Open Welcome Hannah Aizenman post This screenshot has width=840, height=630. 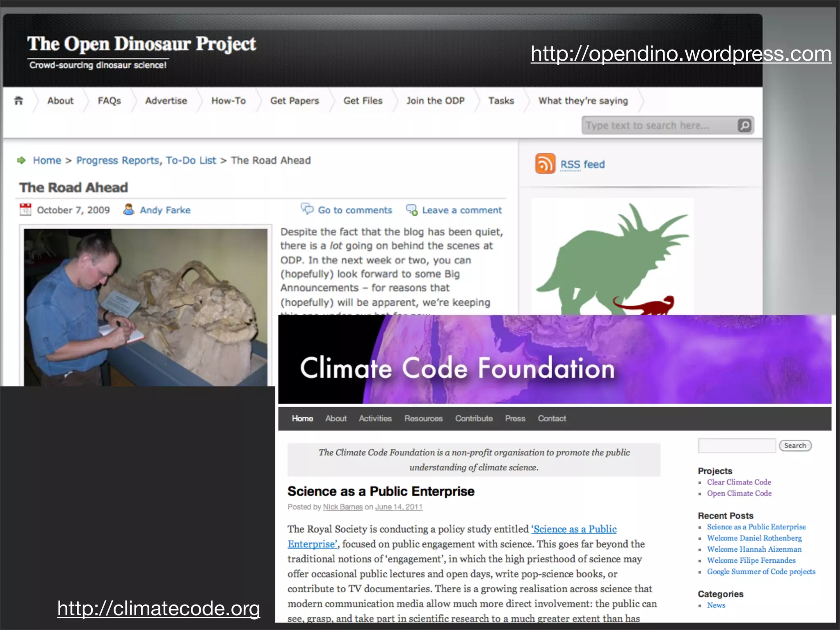click(754, 549)
